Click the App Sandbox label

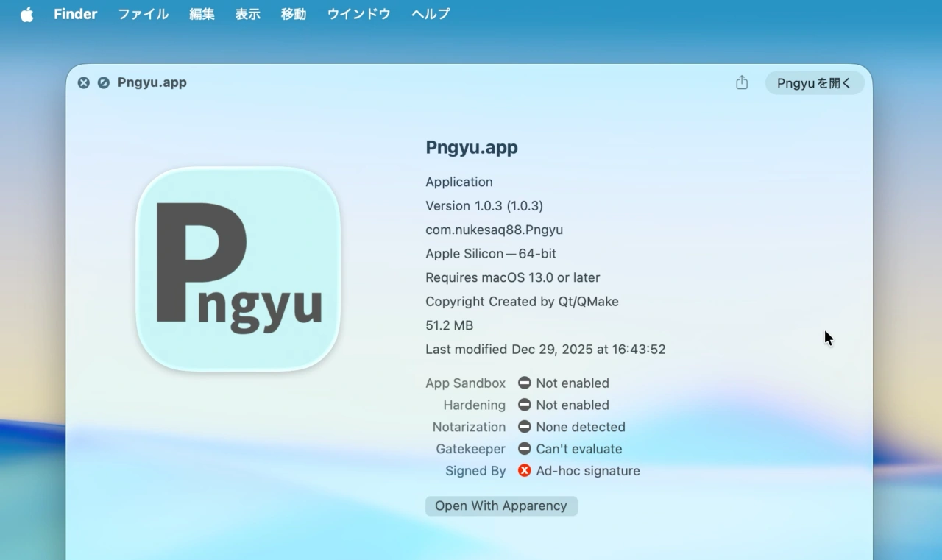tap(465, 383)
